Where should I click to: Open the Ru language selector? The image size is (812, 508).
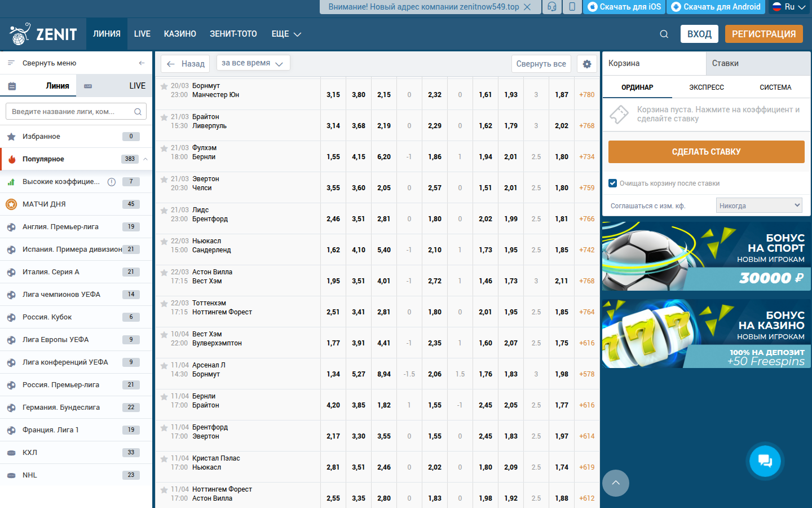tap(788, 7)
